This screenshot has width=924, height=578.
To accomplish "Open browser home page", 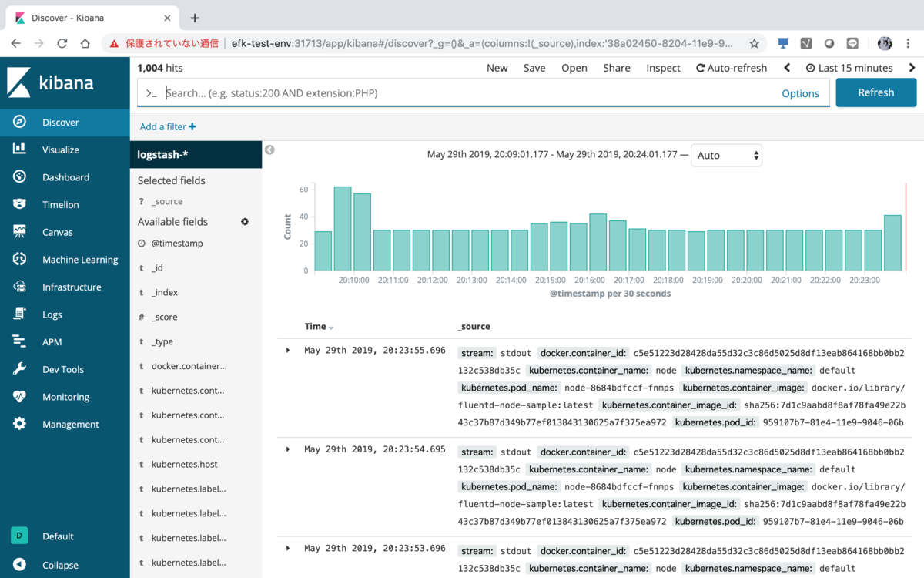I will coord(85,43).
